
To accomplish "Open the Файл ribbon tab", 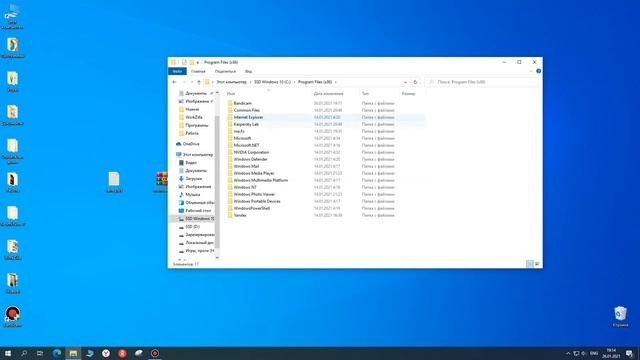I will click(x=177, y=71).
